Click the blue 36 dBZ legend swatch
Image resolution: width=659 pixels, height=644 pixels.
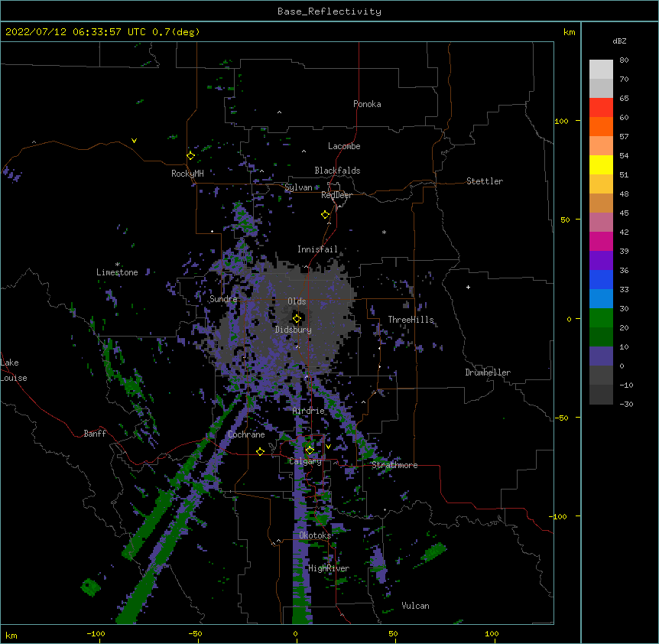601,279
